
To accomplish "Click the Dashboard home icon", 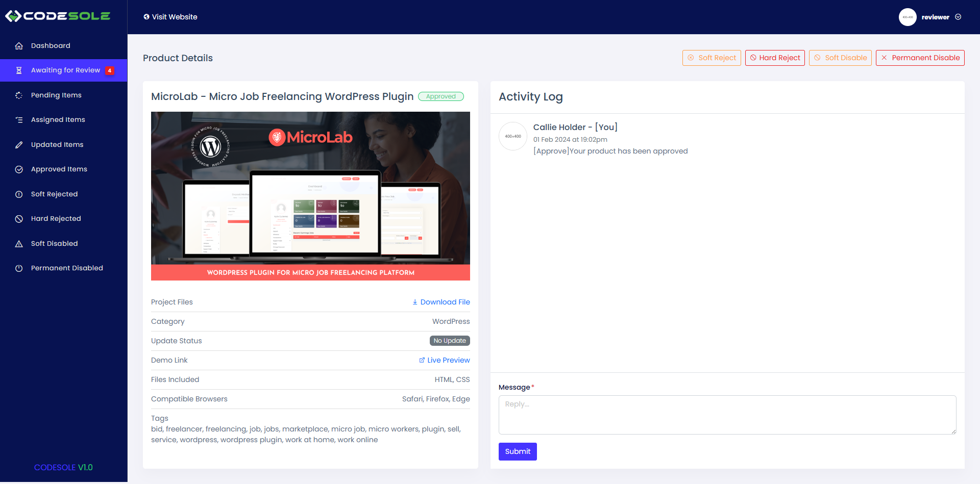I will click(19, 46).
